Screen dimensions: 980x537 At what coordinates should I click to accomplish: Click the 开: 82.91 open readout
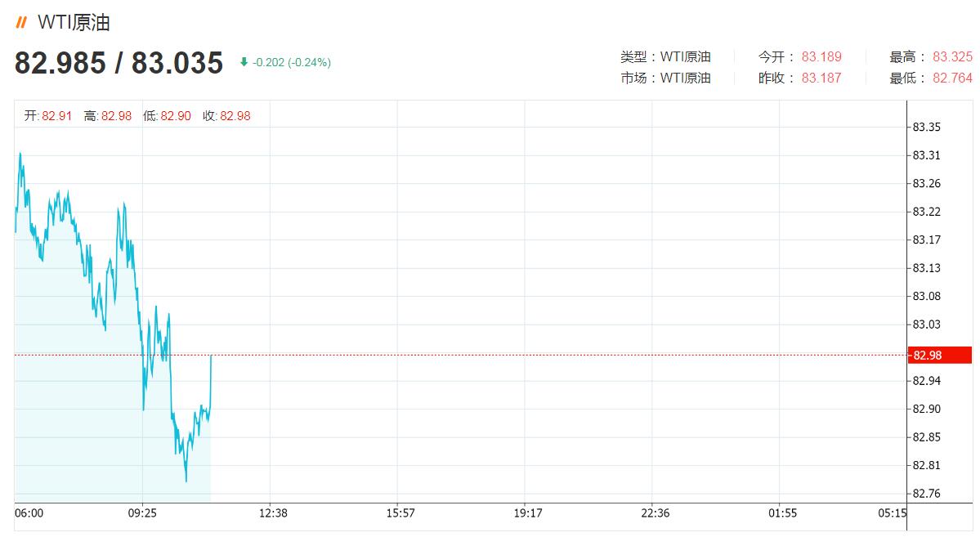48,115
